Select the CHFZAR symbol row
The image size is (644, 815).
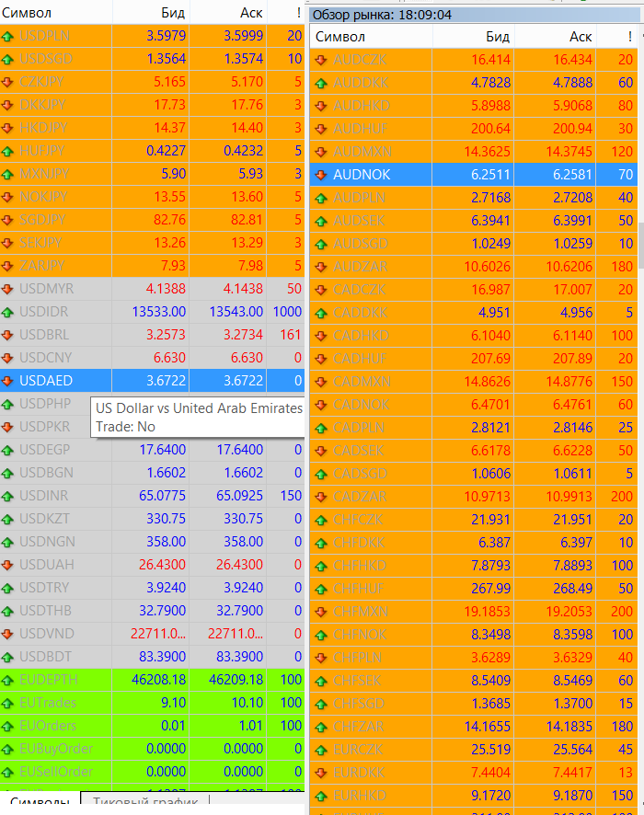[474, 726]
